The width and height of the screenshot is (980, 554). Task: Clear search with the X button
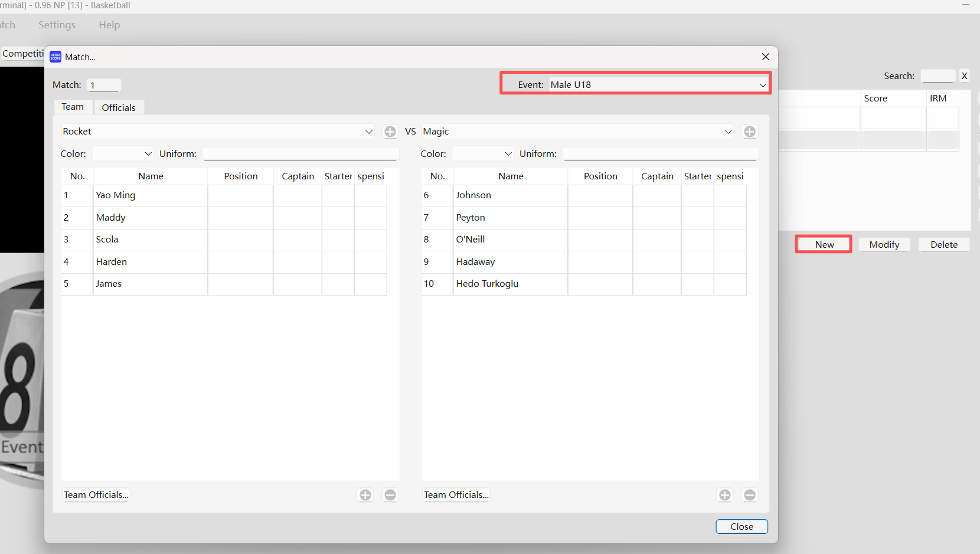pos(964,76)
